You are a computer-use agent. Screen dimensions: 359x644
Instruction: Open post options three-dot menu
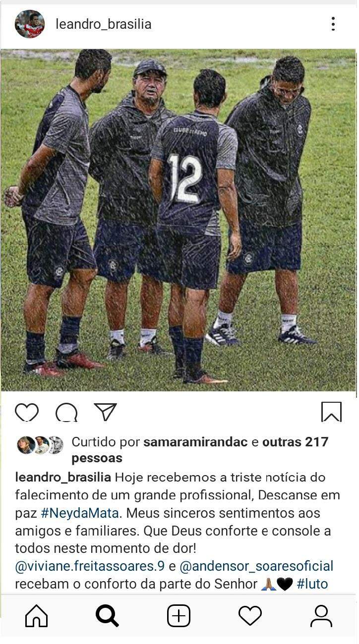click(x=333, y=24)
